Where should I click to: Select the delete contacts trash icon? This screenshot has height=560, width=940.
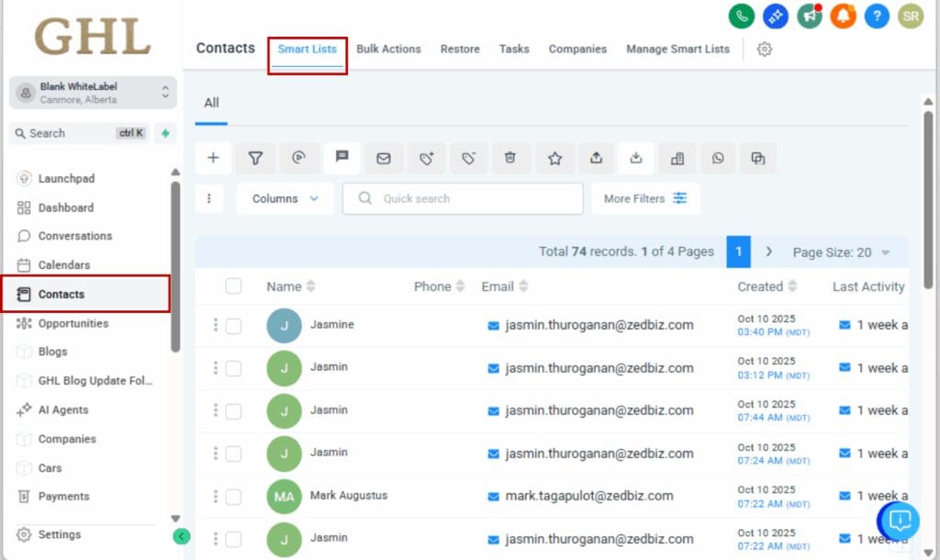click(511, 158)
